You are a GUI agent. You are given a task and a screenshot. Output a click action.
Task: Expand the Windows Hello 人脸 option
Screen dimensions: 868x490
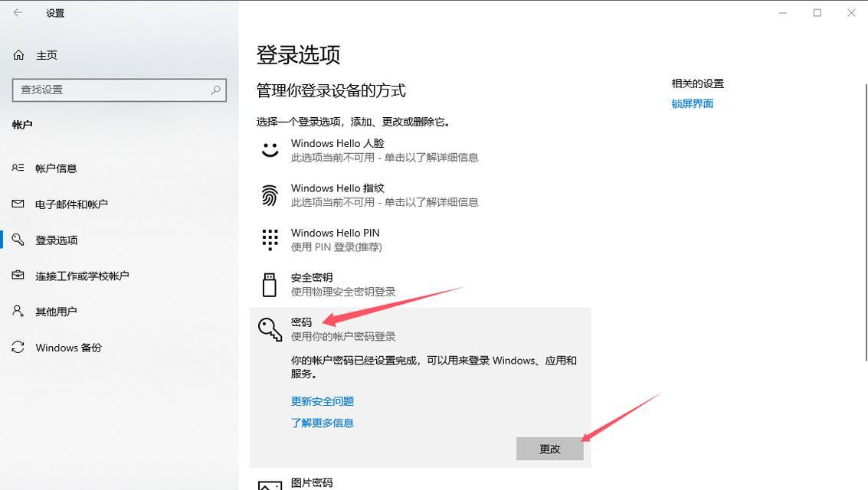coord(420,150)
